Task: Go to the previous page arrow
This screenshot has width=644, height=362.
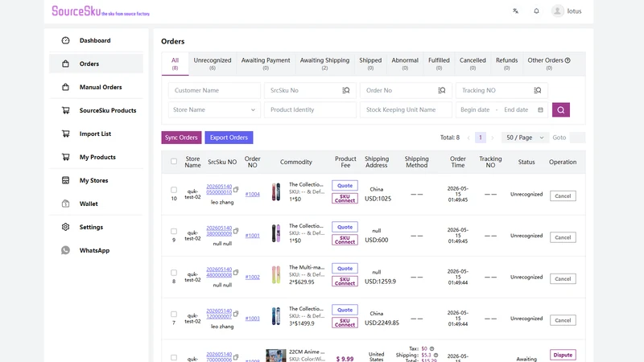Action: [469, 138]
